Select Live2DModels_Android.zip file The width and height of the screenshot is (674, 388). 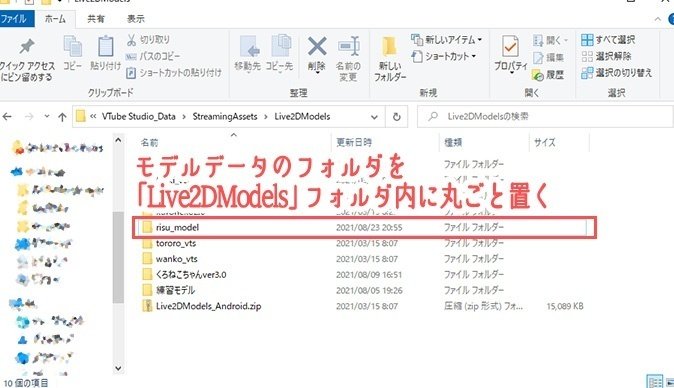tap(208, 306)
